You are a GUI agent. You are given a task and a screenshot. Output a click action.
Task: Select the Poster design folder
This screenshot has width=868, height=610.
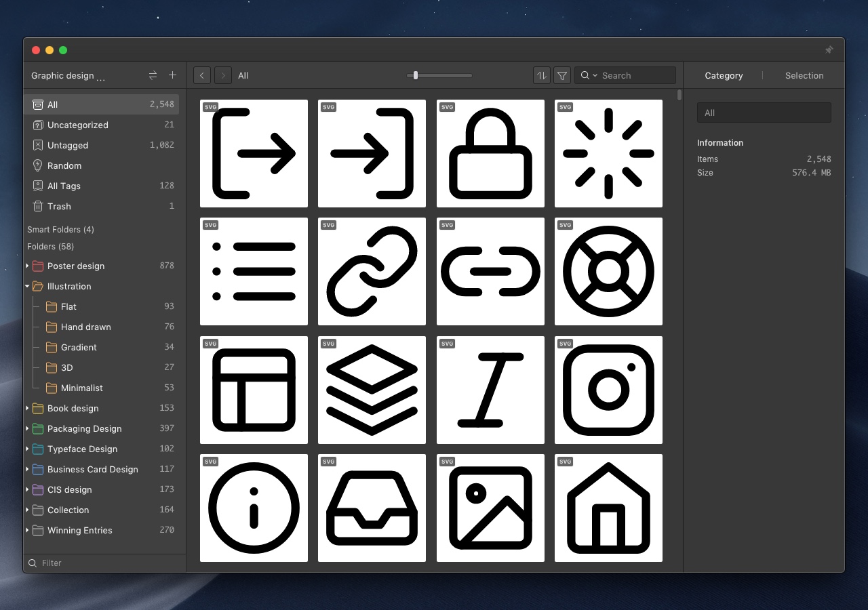[102, 266]
